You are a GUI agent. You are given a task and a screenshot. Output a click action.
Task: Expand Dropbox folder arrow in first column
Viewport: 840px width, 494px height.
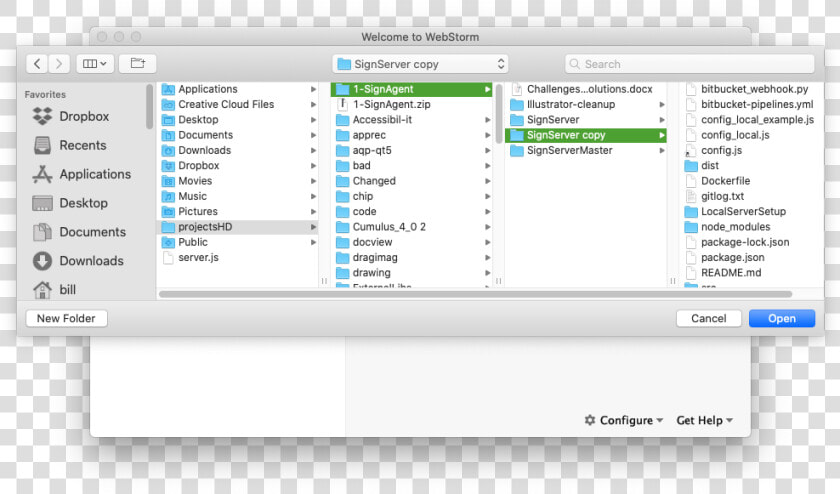click(x=313, y=166)
